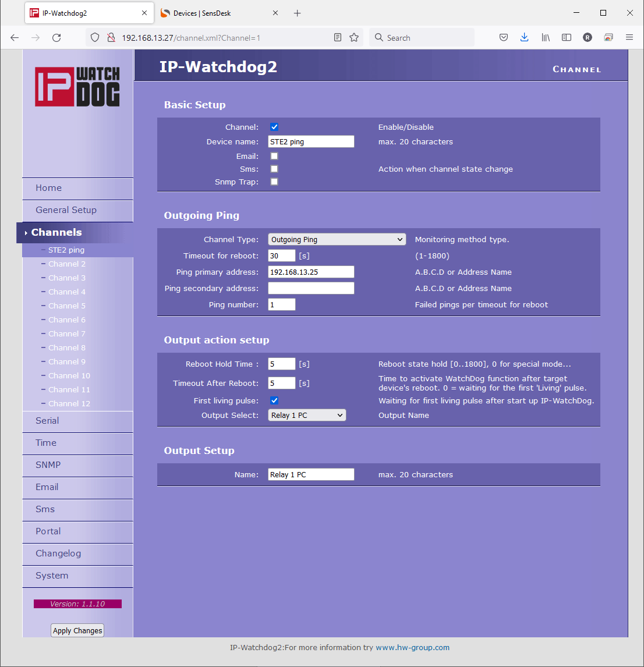Open the Portal settings page
This screenshot has width=644, height=667.
coord(78,532)
